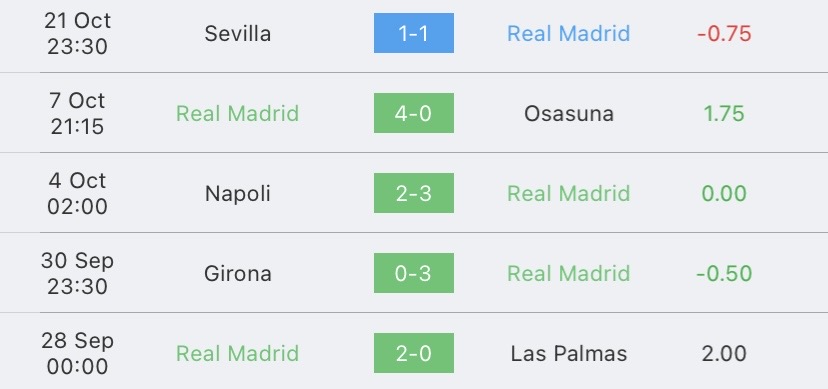Screen dimensions: 828x389
Task: Click the 30 Sep 23:30 match date
Action: pyautogui.click(x=77, y=273)
